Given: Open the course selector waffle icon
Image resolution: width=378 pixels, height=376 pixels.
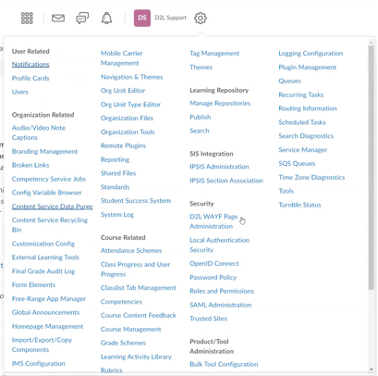Looking at the screenshot, I should pyautogui.click(x=27, y=18).
